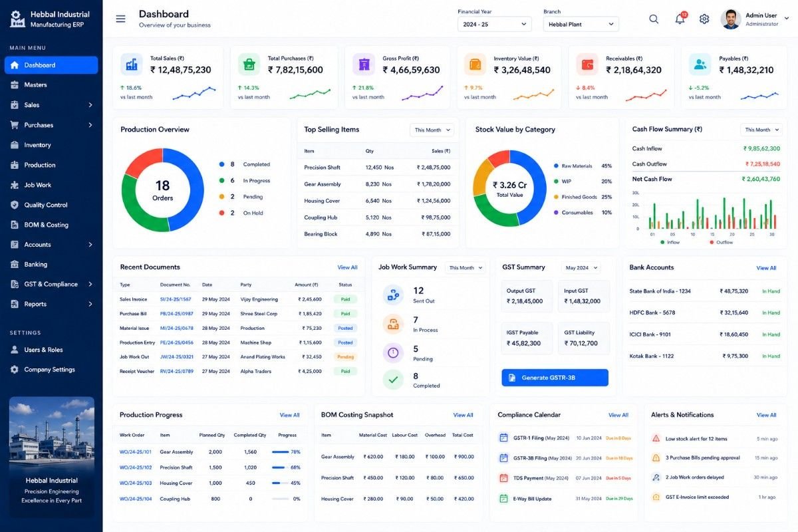Click the low stock alert warning icon
Screen dimensions: 798x532
pyautogui.click(x=656, y=439)
